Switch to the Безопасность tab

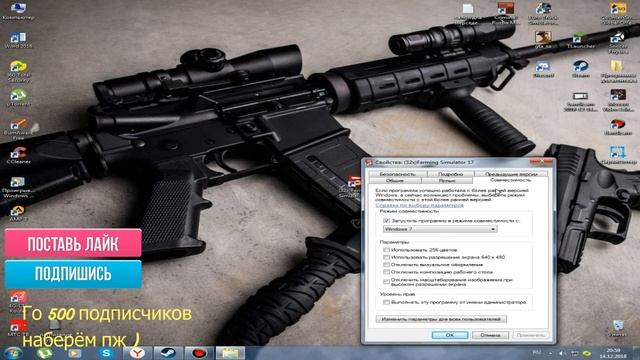coord(398,174)
